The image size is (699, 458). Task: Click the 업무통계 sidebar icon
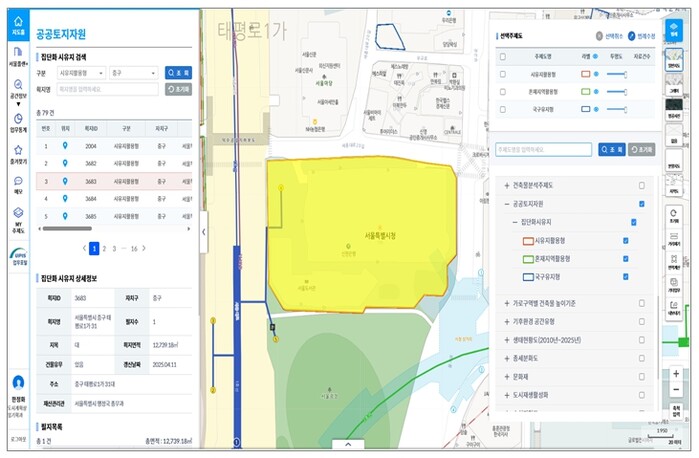pos(17,122)
